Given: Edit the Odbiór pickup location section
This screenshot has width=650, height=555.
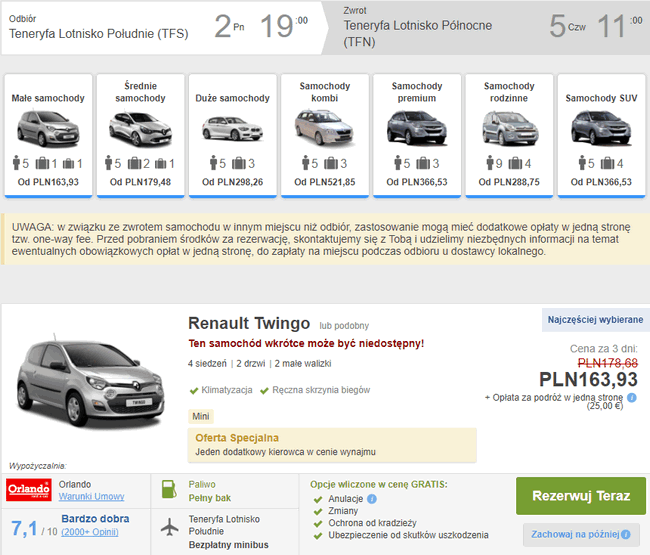Looking at the screenshot, I should point(162,27).
